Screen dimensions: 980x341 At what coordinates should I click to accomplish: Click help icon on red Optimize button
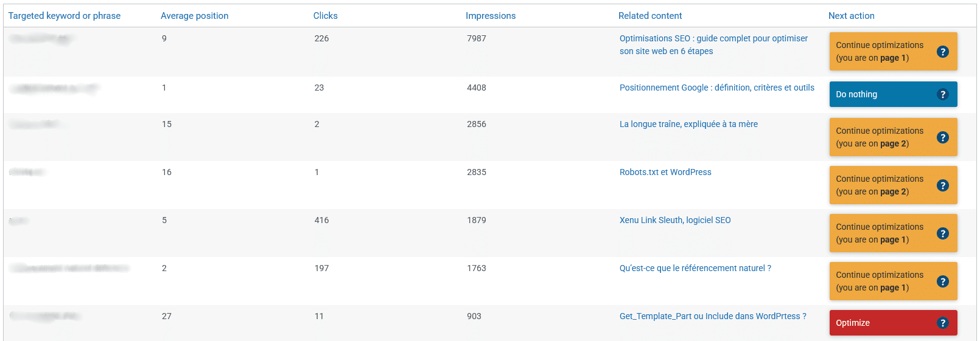(942, 323)
